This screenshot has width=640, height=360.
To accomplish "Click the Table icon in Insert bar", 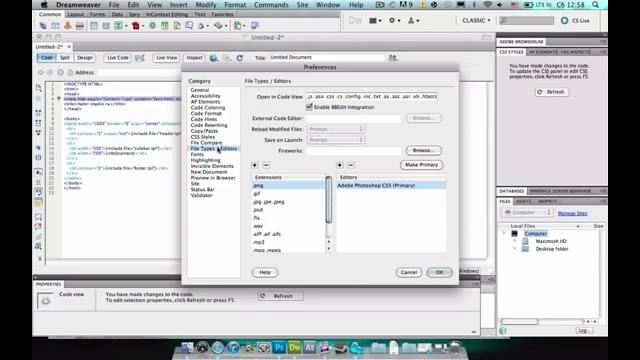I will 93,26.
